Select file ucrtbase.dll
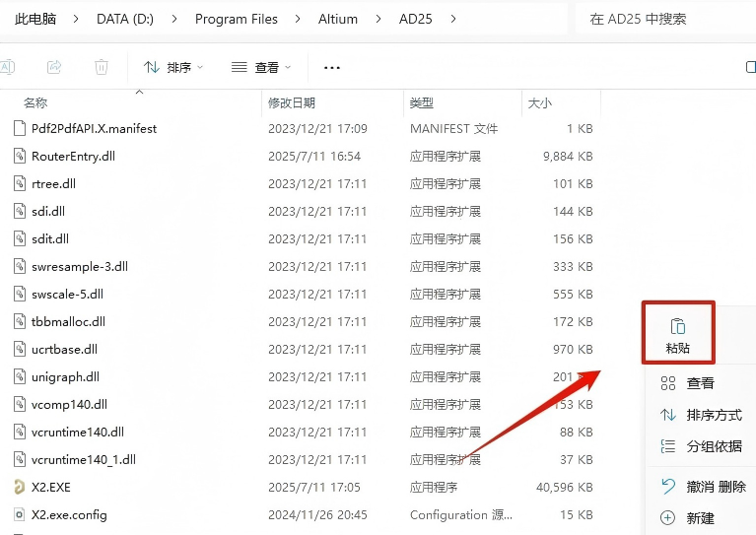 tap(65, 349)
